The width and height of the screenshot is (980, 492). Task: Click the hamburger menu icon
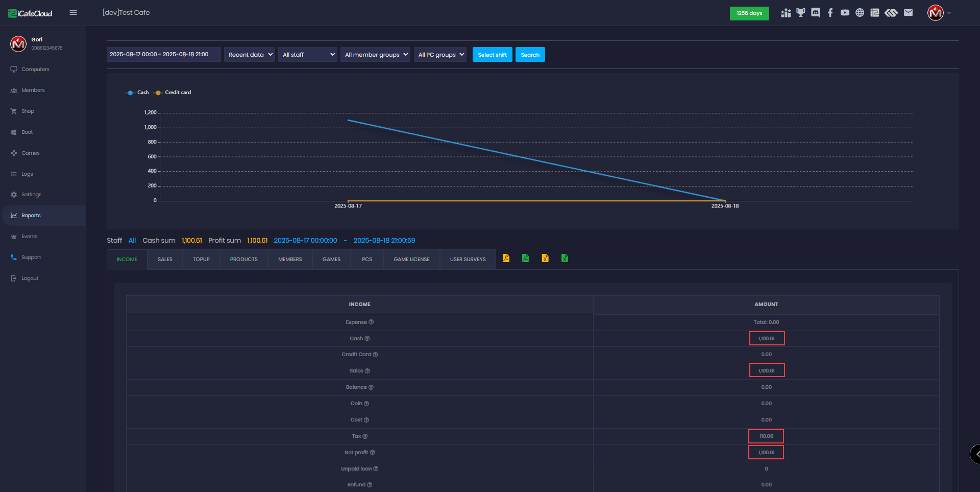pos(73,13)
